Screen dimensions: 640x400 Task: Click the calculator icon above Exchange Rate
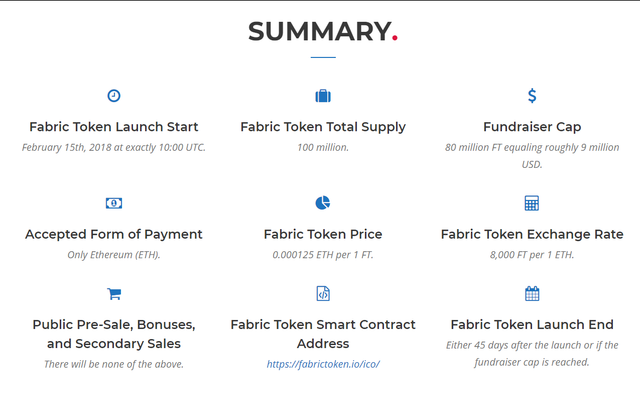point(532,203)
